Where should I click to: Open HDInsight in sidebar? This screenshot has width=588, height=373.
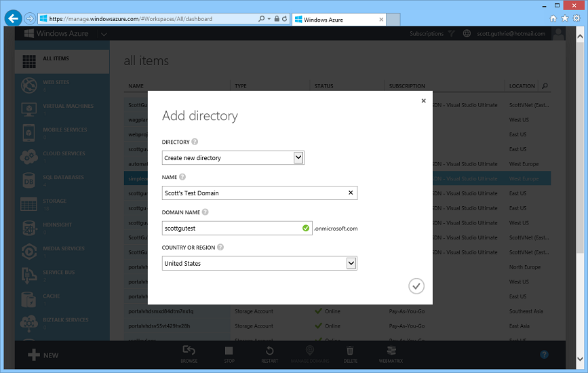coord(62,228)
